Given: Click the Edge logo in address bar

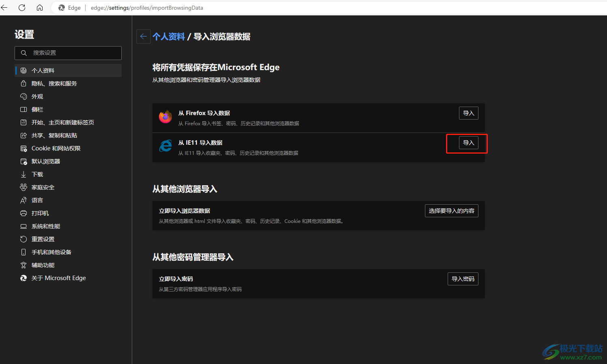Looking at the screenshot, I should pyautogui.click(x=62, y=8).
